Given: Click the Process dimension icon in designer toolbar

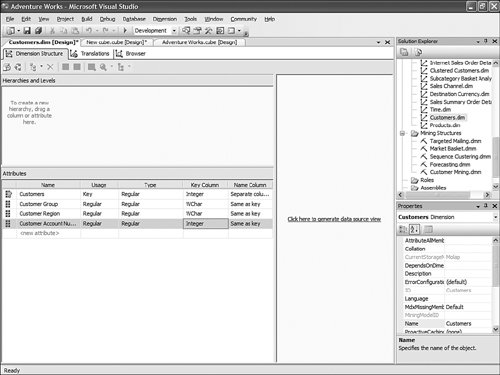Looking at the screenshot, I should coord(7,67).
